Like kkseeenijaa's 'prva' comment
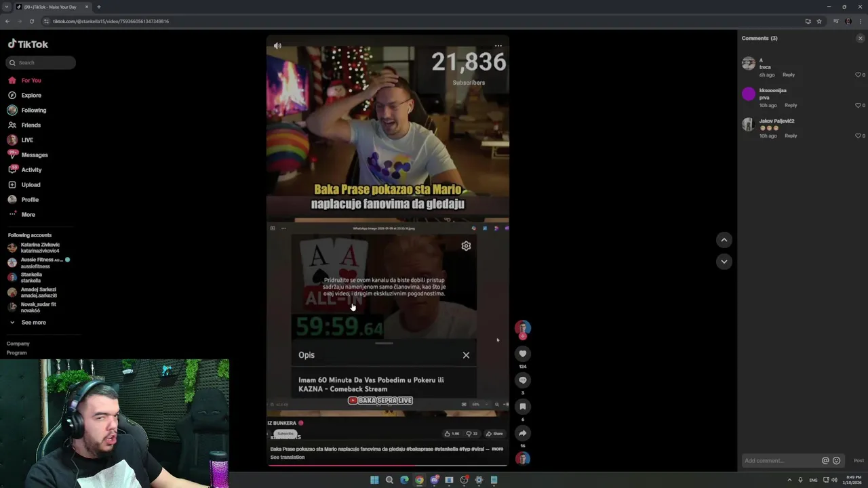This screenshot has width=868, height=488. 859,105
